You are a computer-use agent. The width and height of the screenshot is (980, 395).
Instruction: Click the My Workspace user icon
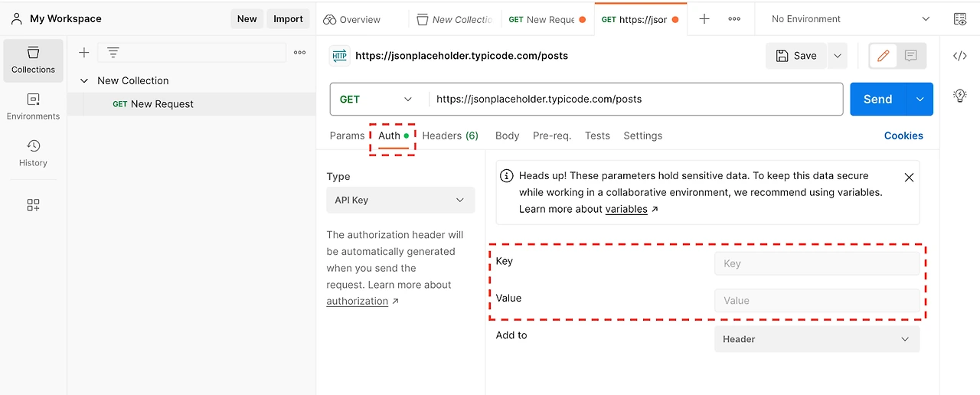coord(16,18)
